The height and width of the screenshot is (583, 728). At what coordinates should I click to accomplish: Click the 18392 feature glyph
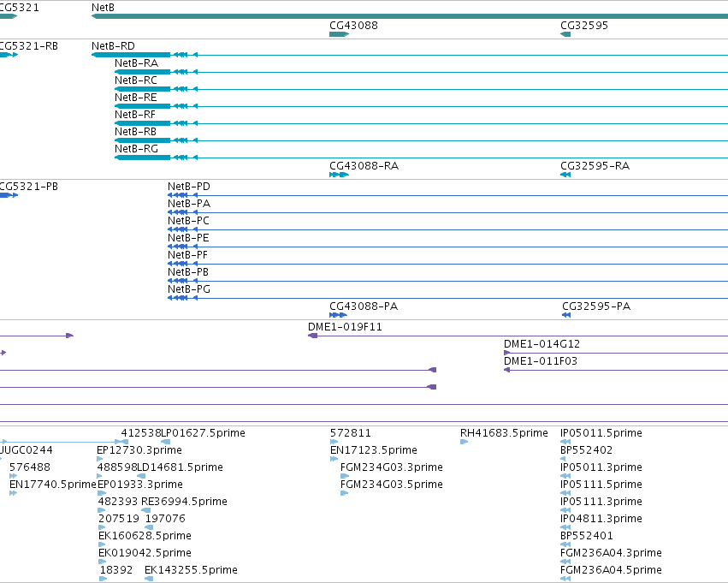(x=103, y=580)
